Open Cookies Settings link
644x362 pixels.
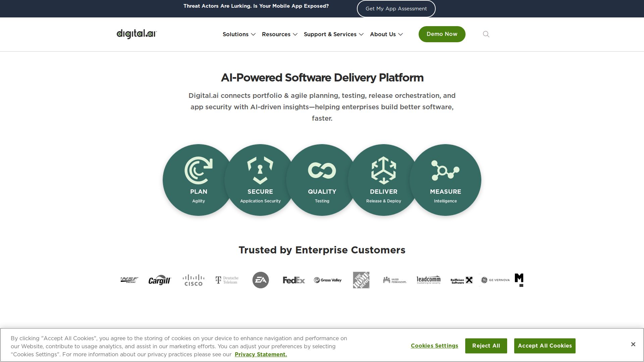coord(434,346)
